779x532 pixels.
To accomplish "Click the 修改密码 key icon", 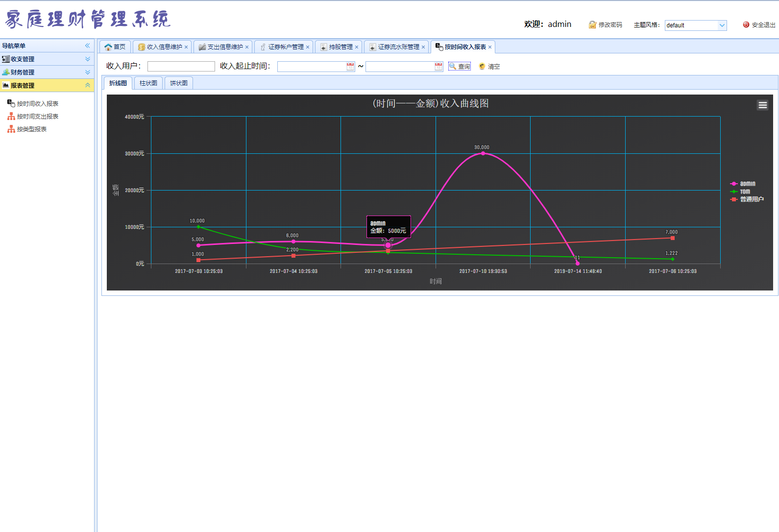I will [592, 25].
